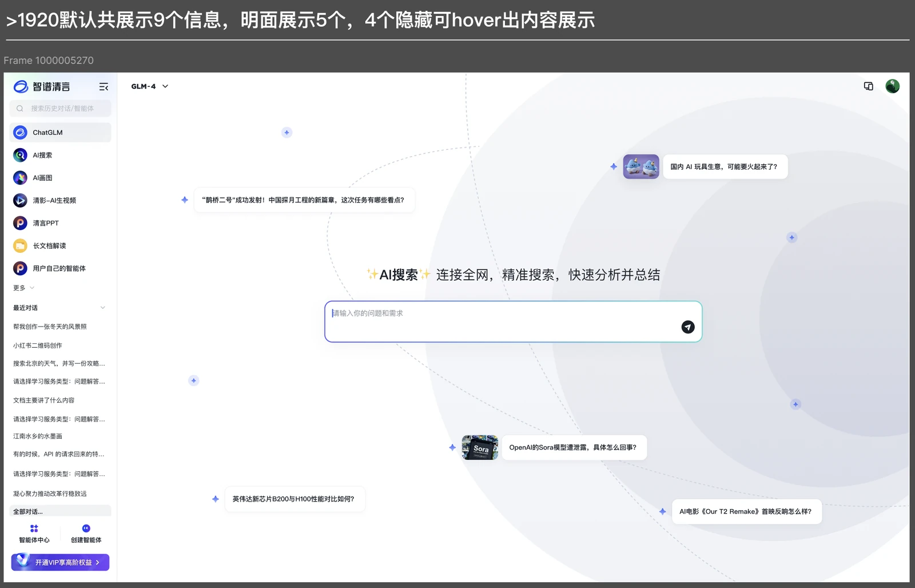
Task: Select the 长文档解读 sidebar label
Action: click(x=49, y=246)
